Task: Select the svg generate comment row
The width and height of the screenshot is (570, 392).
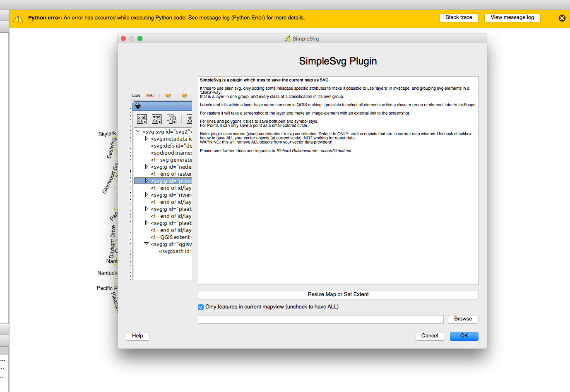Action: tap(171, 160)
